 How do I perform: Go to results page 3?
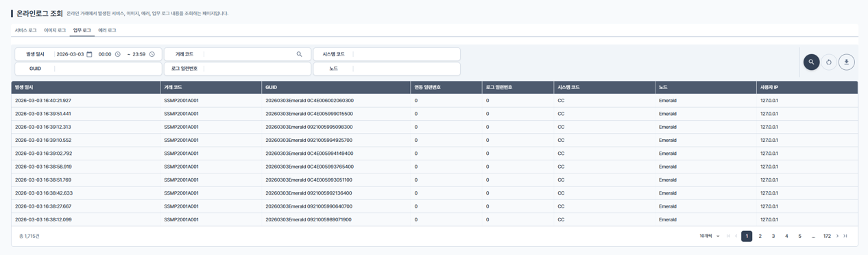pyautogui.click(x=773, y=236)
